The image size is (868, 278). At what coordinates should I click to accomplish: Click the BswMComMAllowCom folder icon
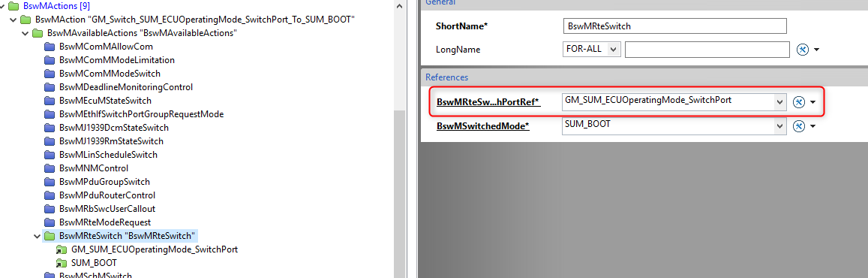coord(50,47)
